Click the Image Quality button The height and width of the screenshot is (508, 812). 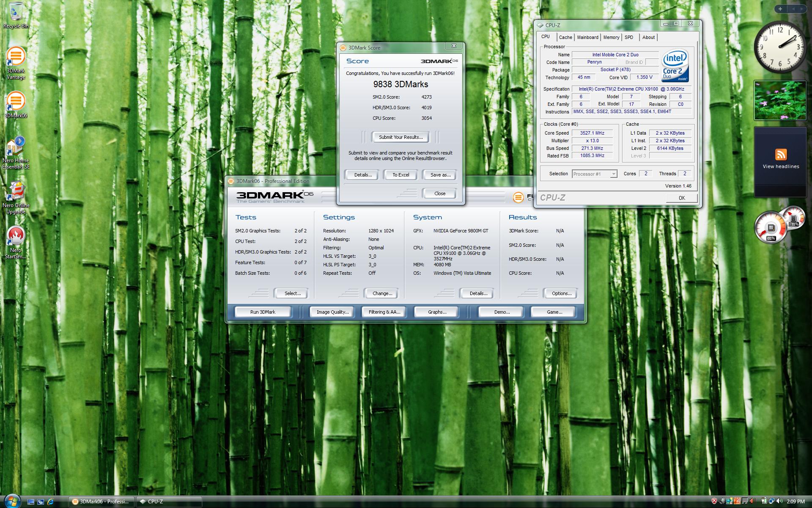click(x=332, y=312)
